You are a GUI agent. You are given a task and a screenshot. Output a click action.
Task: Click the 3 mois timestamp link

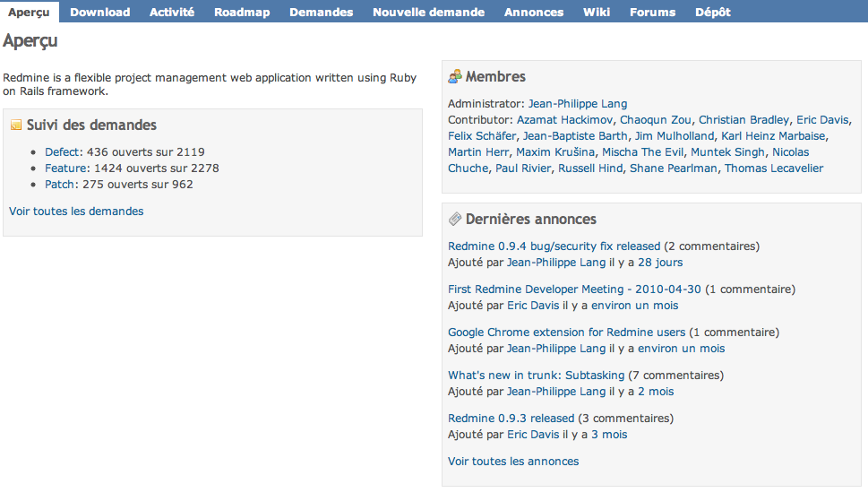609,434
